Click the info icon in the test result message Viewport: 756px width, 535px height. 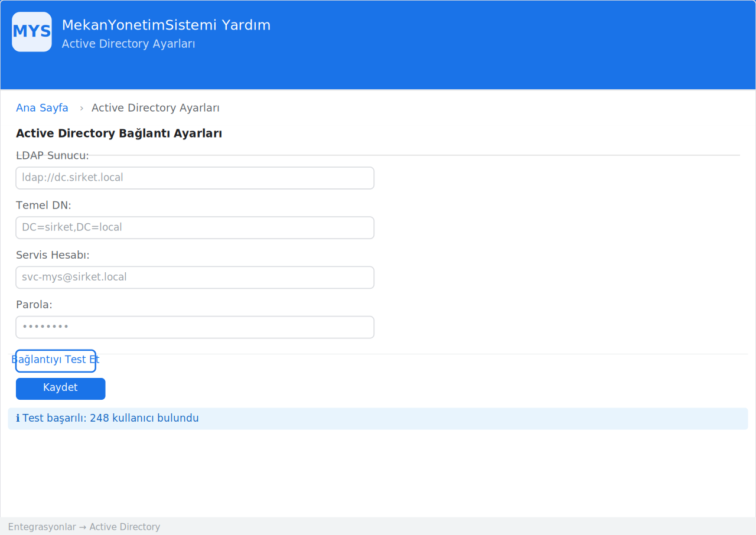[x=18, y=419]
